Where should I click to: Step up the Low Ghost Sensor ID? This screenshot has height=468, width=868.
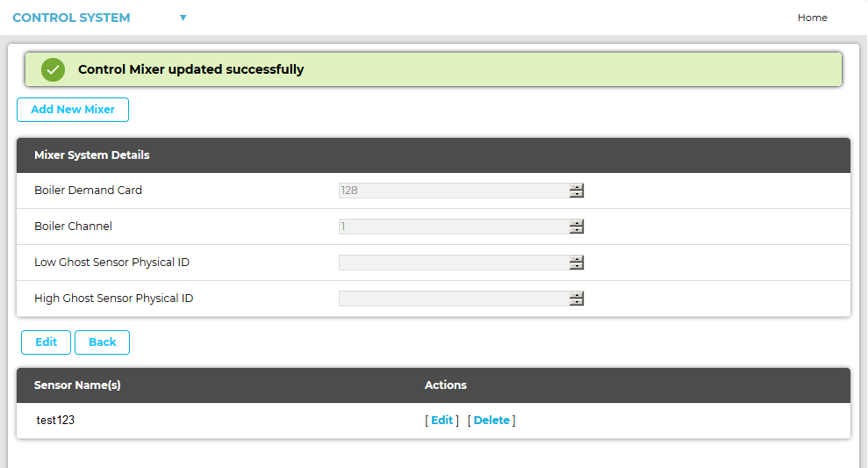tap(577, 259)
